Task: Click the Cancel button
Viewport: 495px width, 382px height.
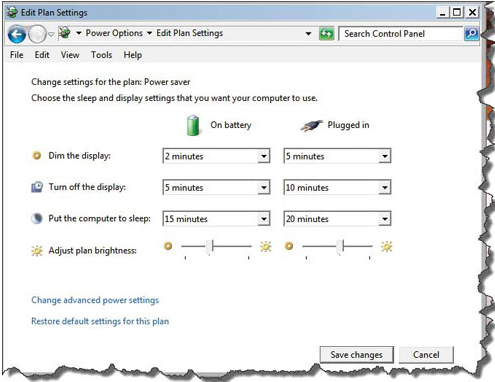Action: click(x=426, y=355)
